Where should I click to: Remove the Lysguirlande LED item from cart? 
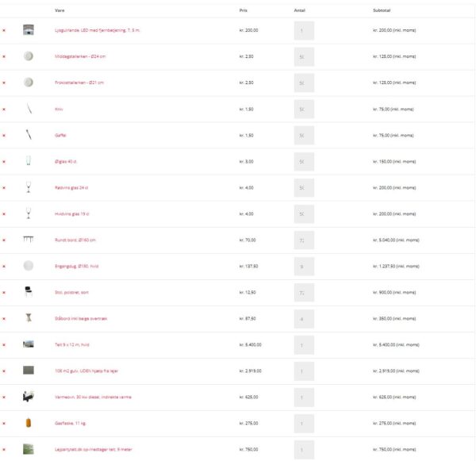[x=4, y=30]
